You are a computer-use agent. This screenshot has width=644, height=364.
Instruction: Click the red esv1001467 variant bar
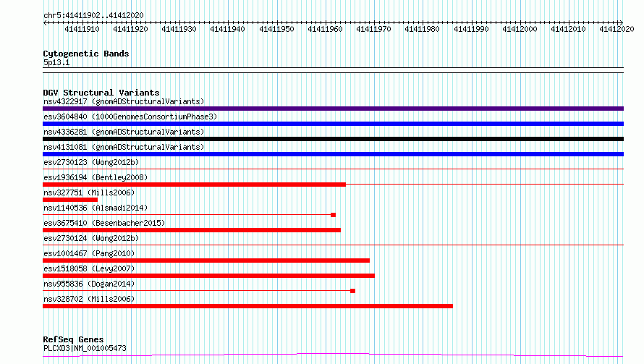(206, 261)
